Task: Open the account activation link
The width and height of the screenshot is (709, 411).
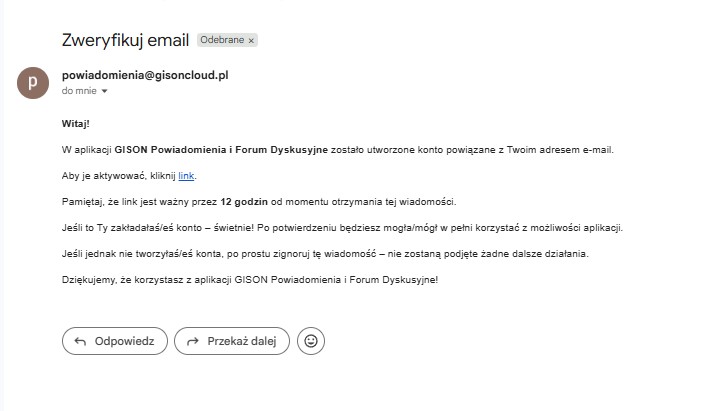Action: click(x=186, y=176)
